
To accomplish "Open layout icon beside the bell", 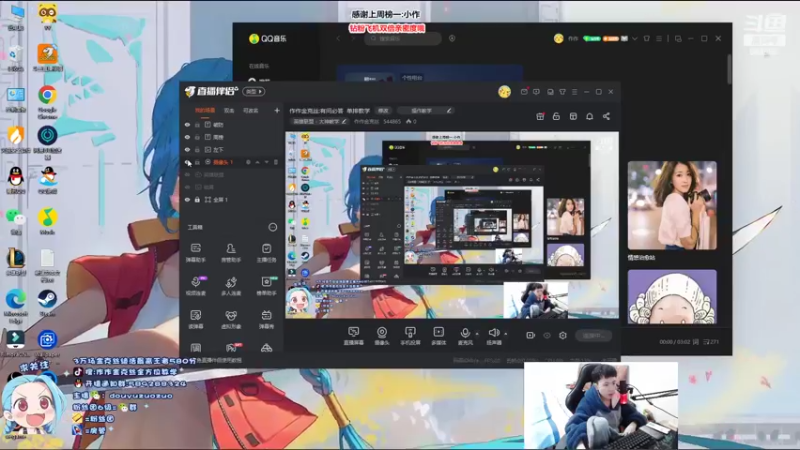I will point(573,116).
